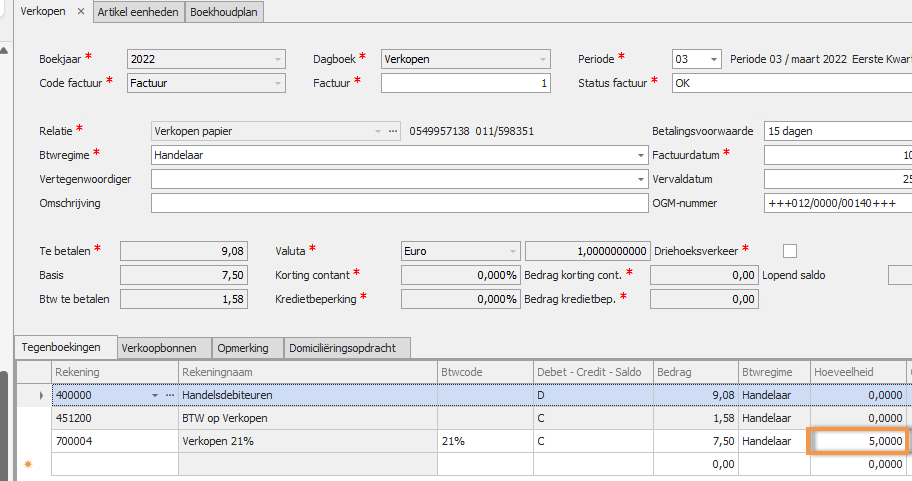This screenshot has width=912, height=481.
Task: Switch to the Artikel eenheden tab
Action: [x=139, y=11]
